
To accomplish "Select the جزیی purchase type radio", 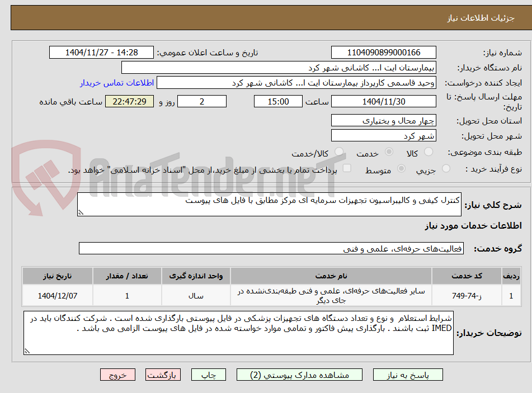I will [x=446, y=168].
